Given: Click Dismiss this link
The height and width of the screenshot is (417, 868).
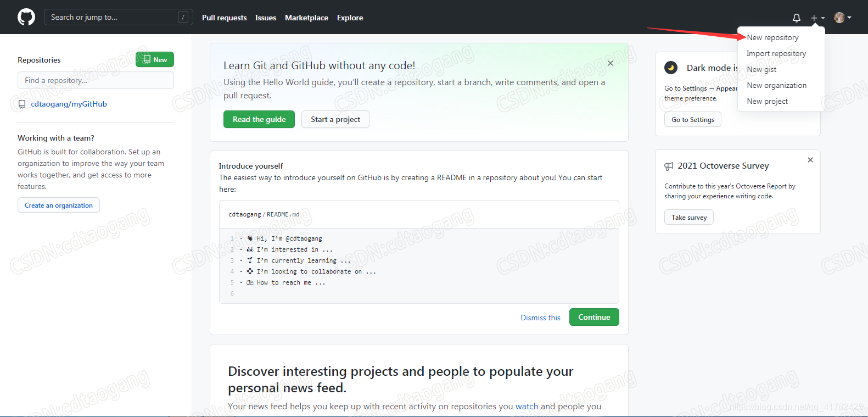Looking at the screenshot, I should [x=541, y=318].
